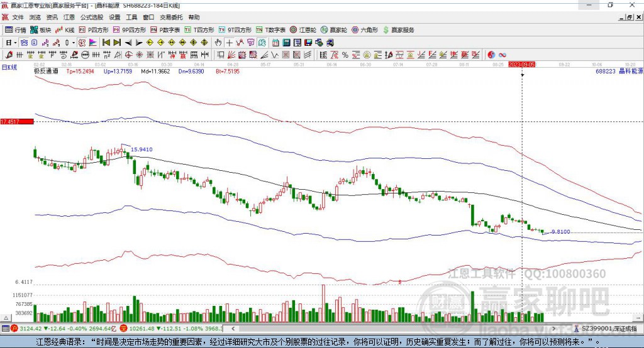Jump to first bar button
The height and width of the screenshot is (348, 644).
point(106,43)
